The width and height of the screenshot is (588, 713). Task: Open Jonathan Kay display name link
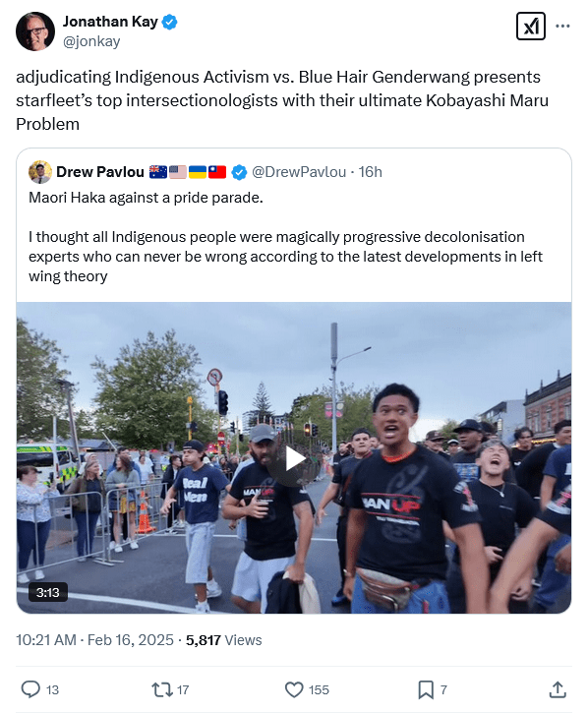(110, 22)
